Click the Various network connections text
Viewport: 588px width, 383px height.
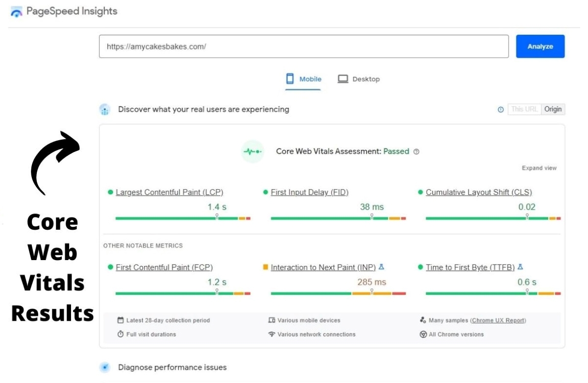(x=317, y=335)
